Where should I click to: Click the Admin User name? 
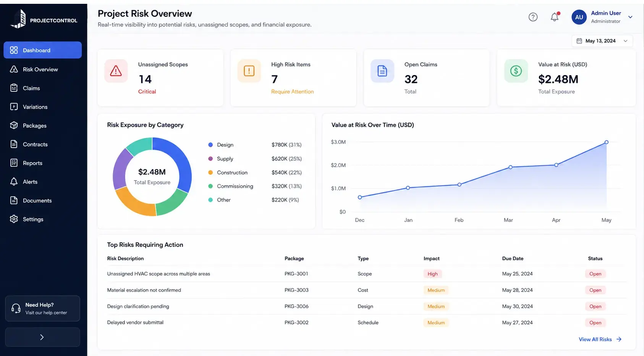tap(606, 13)
